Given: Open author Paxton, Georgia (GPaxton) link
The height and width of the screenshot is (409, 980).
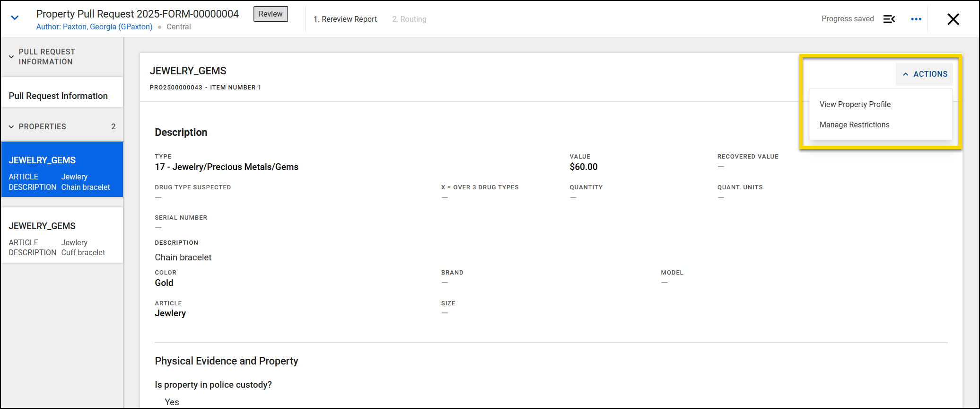Looking at the screenshot, I should tap(94, 27).
